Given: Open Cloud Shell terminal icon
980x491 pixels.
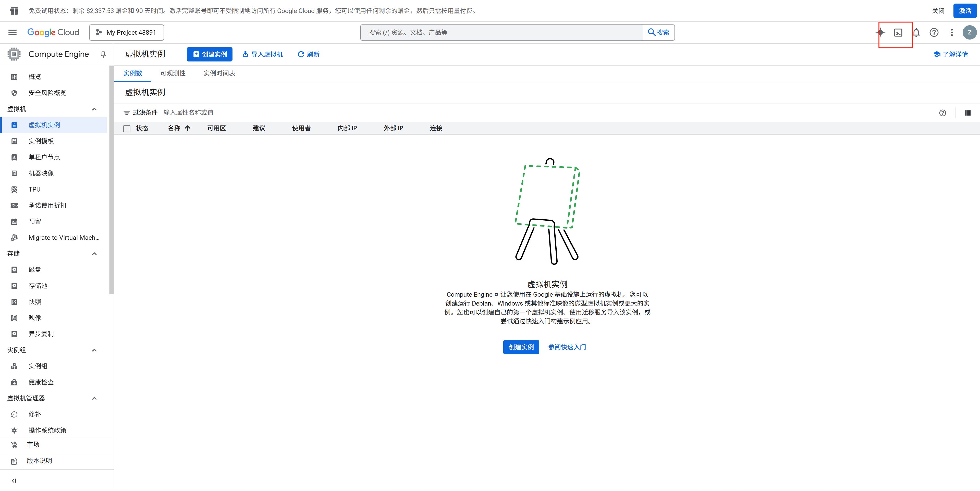Looking at the screenshot, I should (898, 33).
